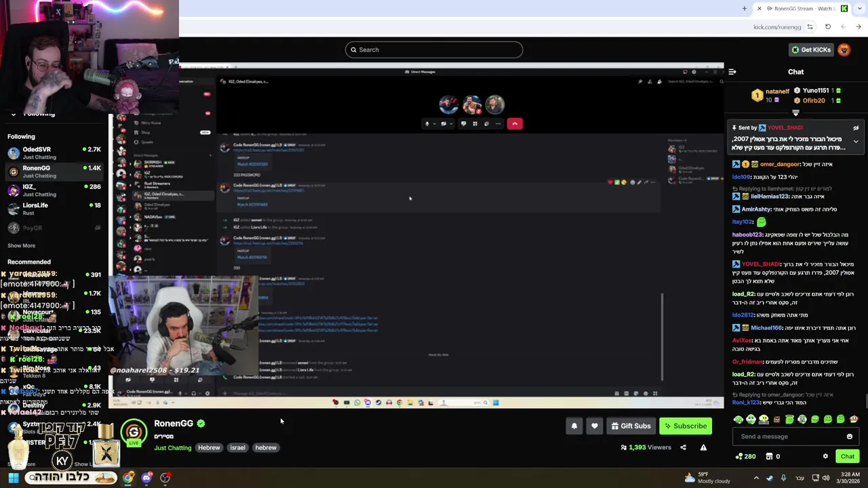Screen dimensions: 868x488
Task: Open volume control in the system tray
Action: click(825, 478)
